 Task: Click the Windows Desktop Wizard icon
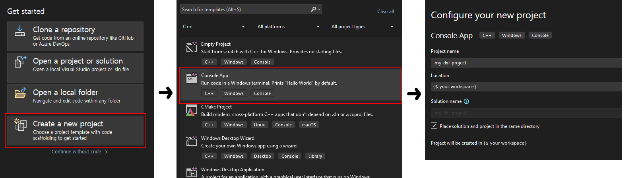[x=192, y=141]
